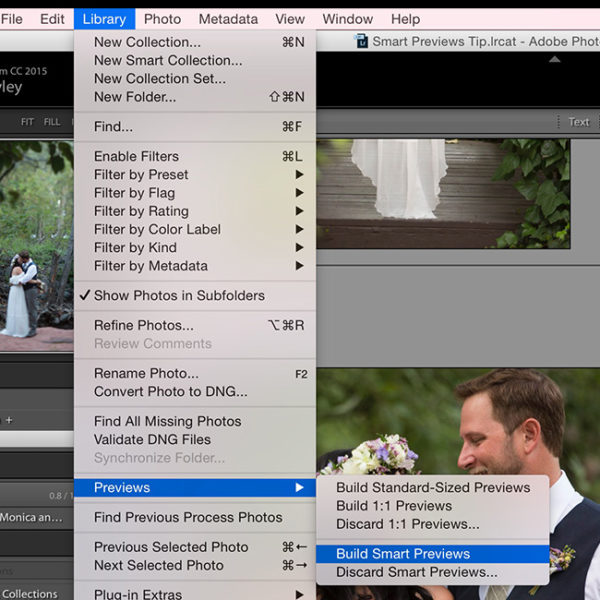Select Build Smart Previews

(402, 554)
